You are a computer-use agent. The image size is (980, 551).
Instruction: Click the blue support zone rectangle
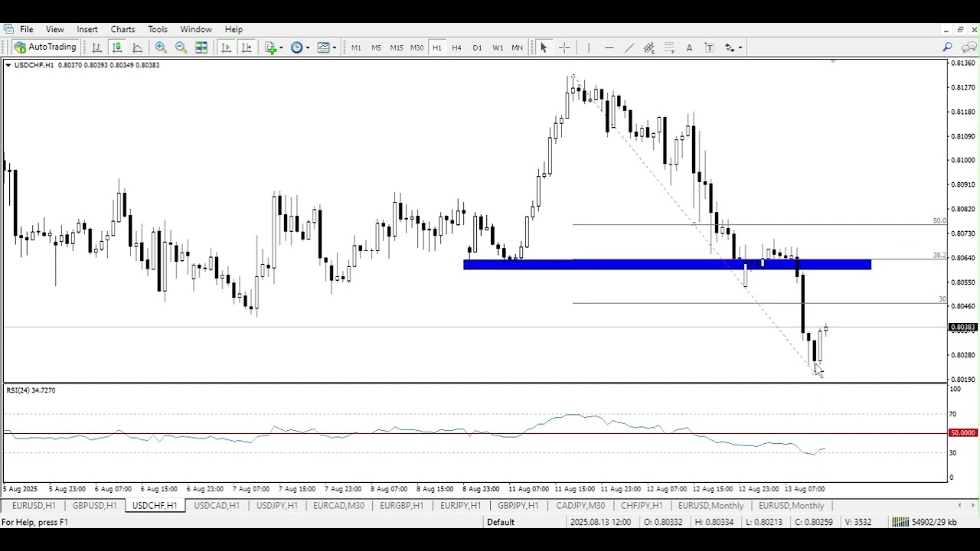666,265
